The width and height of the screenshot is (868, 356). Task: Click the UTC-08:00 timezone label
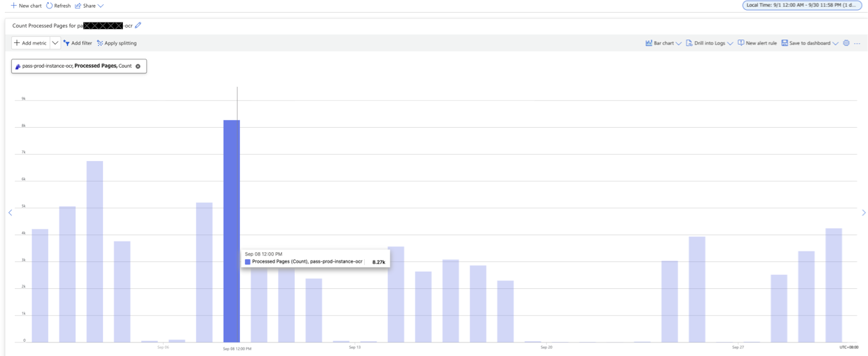[x=849, y=347]
